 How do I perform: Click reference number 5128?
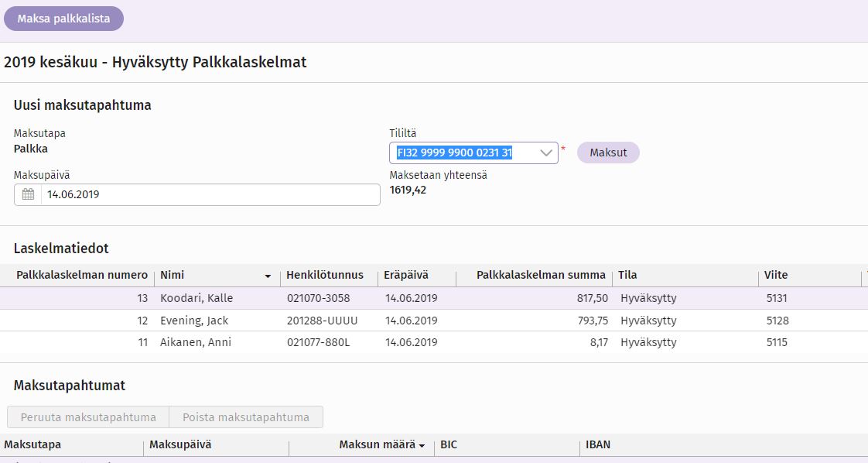pyautogui.click(x=777, y=320)
